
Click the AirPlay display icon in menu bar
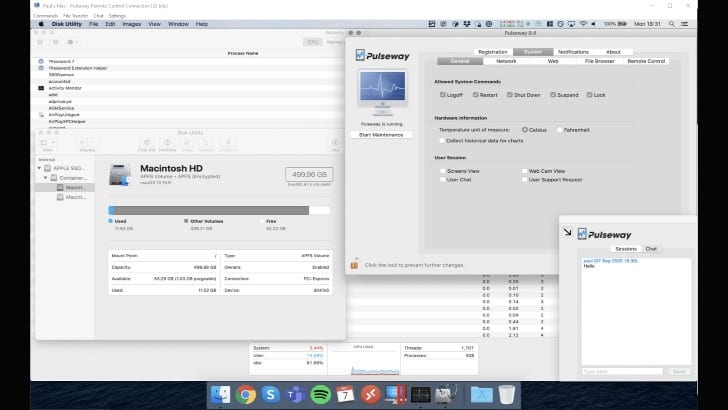(572, 24)
